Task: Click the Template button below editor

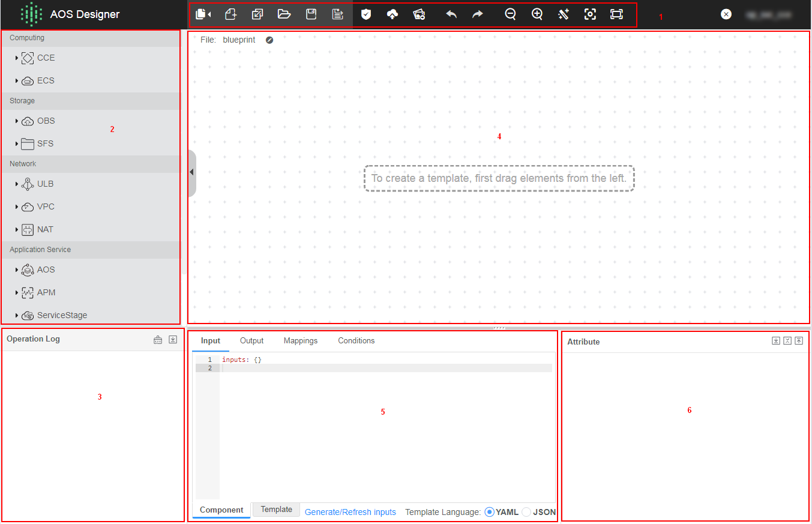Action: click(276, 510)
